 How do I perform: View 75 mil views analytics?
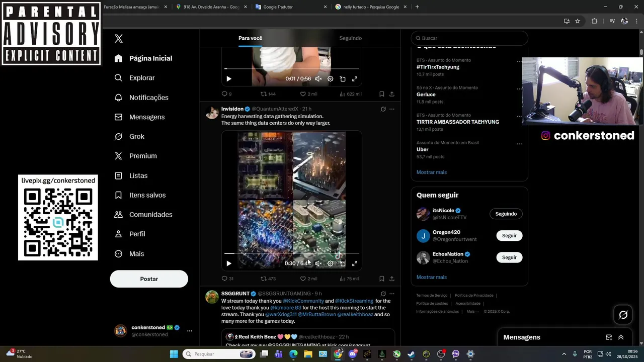[349, 279]
